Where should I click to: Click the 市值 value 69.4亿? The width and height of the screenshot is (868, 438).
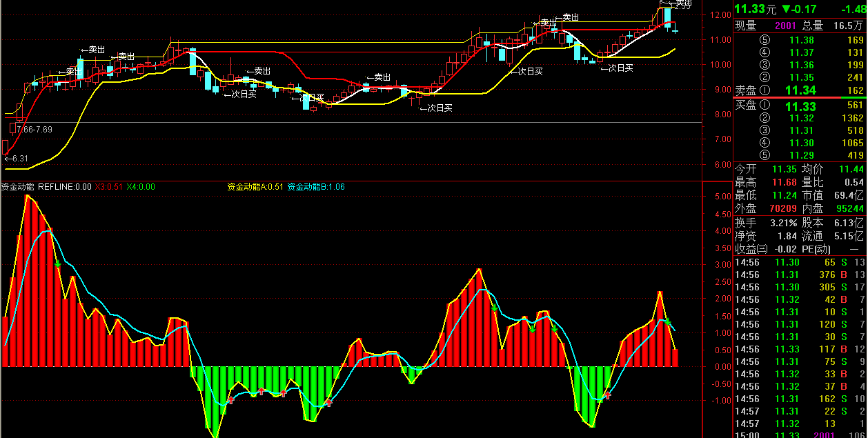(x=850, y=195)
